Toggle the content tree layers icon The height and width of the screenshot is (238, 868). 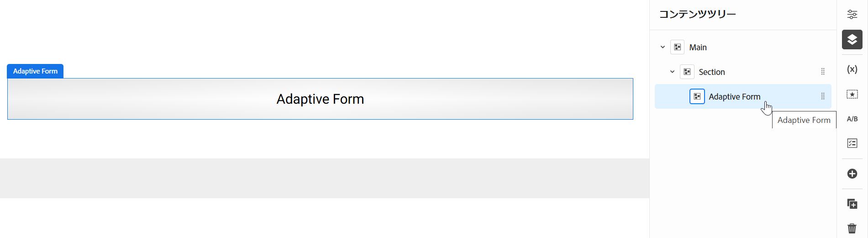coord(852,39)
